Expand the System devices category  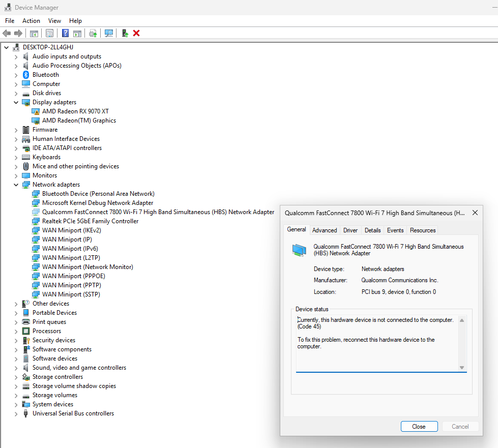(16, 404)
